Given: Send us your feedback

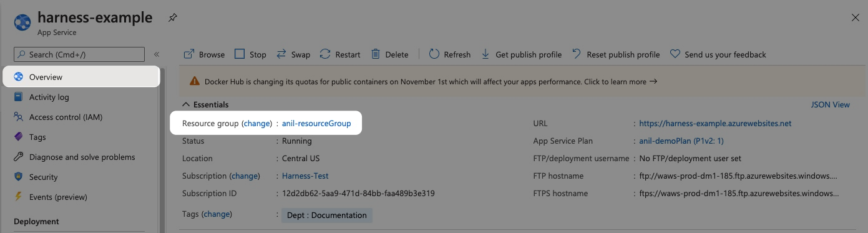Looking at the screenshot, I should pos(718,54).
